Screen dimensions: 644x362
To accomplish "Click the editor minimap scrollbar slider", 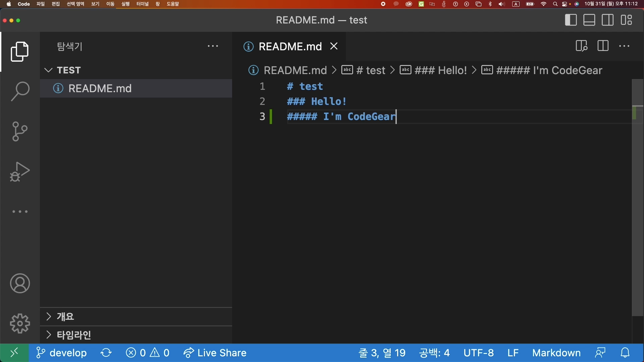I will 638,198.
